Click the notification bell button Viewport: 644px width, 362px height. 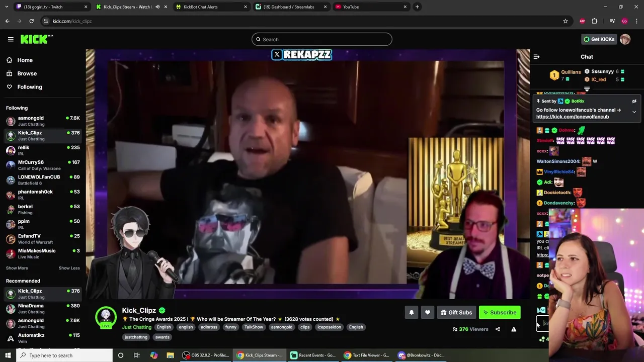tap(412, 312)
